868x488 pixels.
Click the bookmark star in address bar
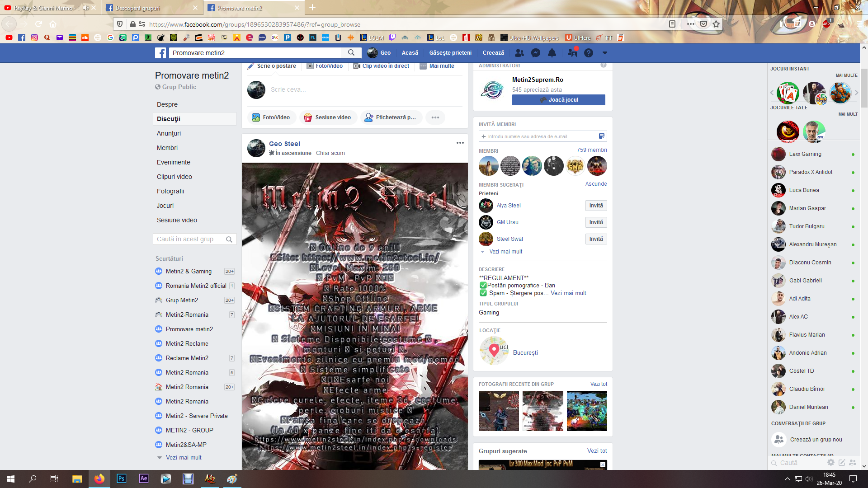pos(716,24)
